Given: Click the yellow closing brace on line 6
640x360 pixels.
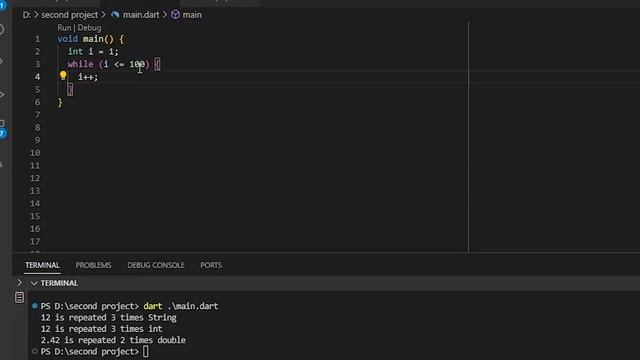Looking at the screenshot, I should click(60, 102).
